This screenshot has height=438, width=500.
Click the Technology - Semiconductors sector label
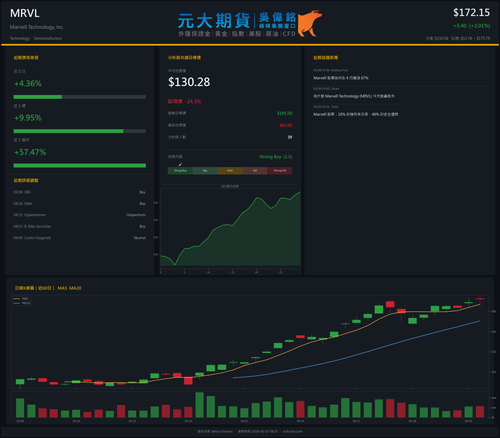[x=36, y=38]
